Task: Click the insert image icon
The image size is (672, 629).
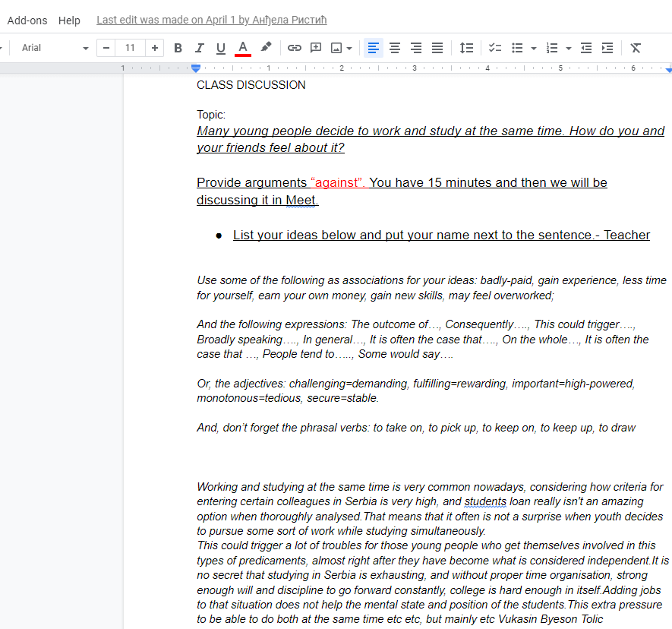Action: tap(336, 48)
